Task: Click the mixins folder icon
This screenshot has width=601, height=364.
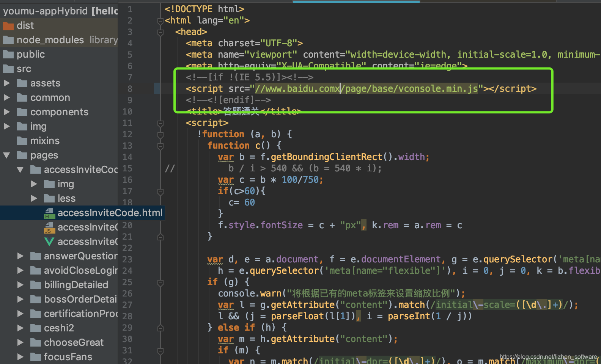Action: [22, 141]
